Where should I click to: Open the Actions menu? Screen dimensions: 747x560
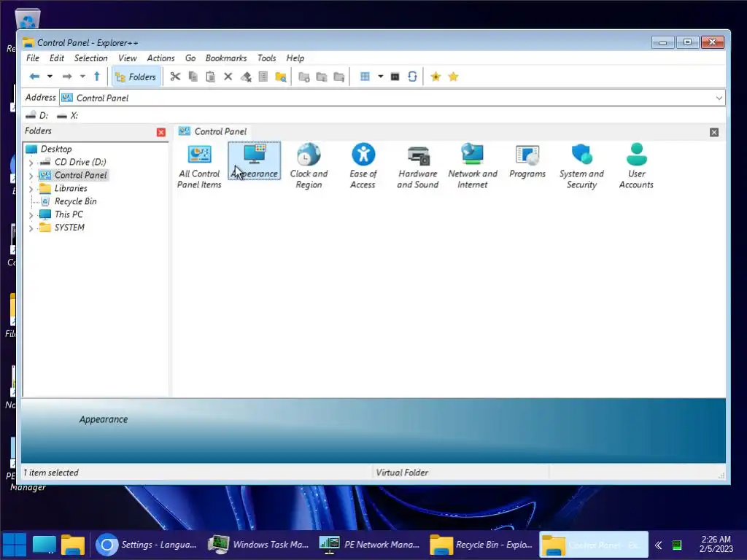pyautogui.click(x=160, y=58)
